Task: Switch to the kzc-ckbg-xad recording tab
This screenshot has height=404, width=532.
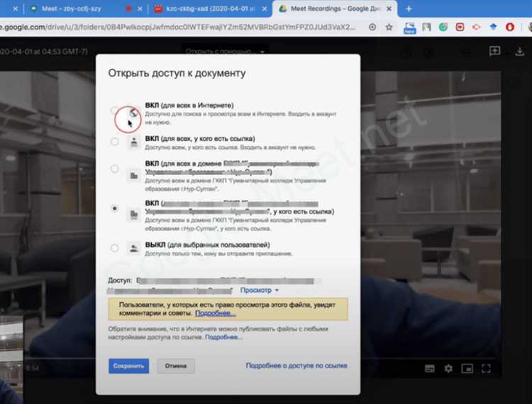Action: (211, 9)
